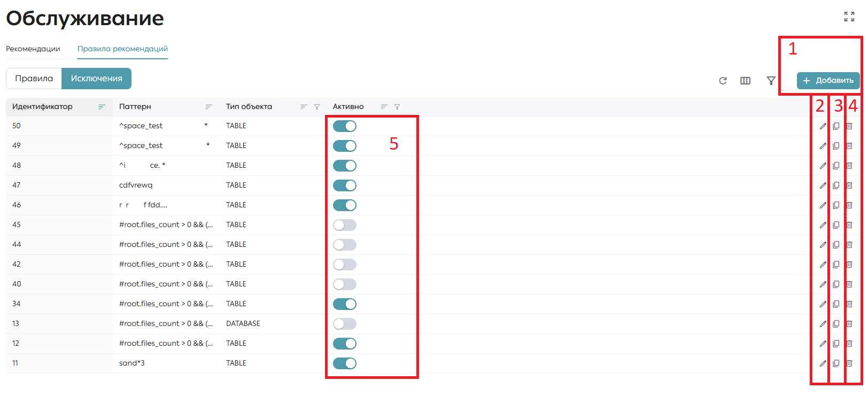Edit rule 50 with pencil icon
The image size is (868, 396).
point(823,126)
